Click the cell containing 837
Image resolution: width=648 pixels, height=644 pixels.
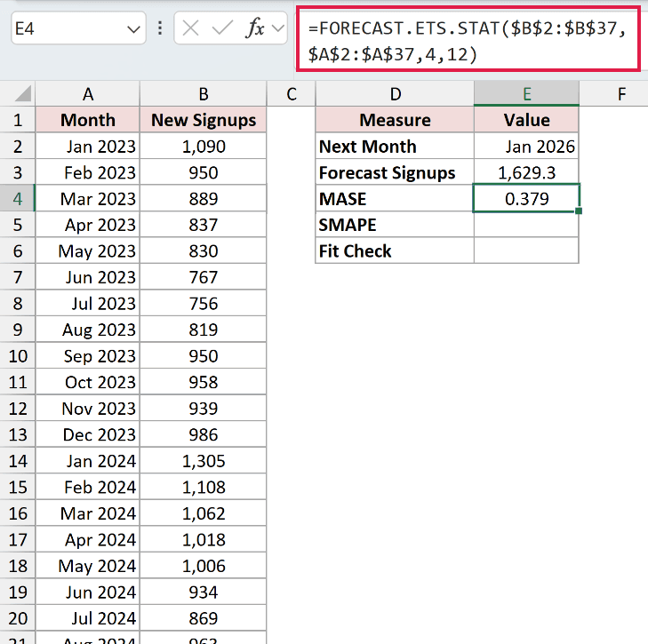[x=204, y=225]
